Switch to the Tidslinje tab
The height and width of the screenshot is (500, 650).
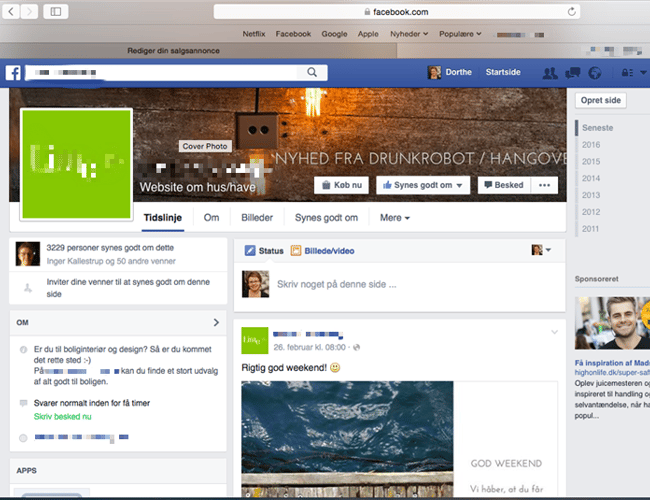click(x=162, y=218)
